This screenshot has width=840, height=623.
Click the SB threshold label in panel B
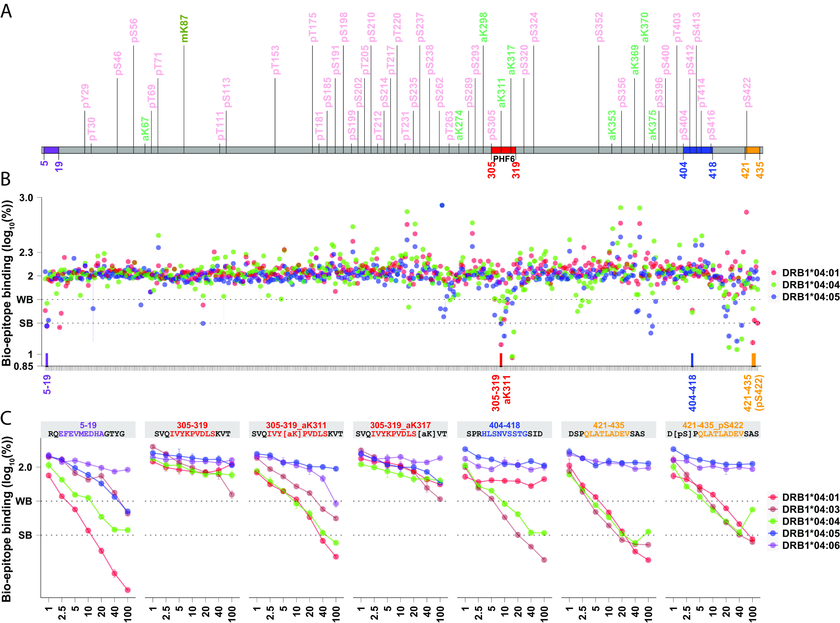(x=26, y=323)
